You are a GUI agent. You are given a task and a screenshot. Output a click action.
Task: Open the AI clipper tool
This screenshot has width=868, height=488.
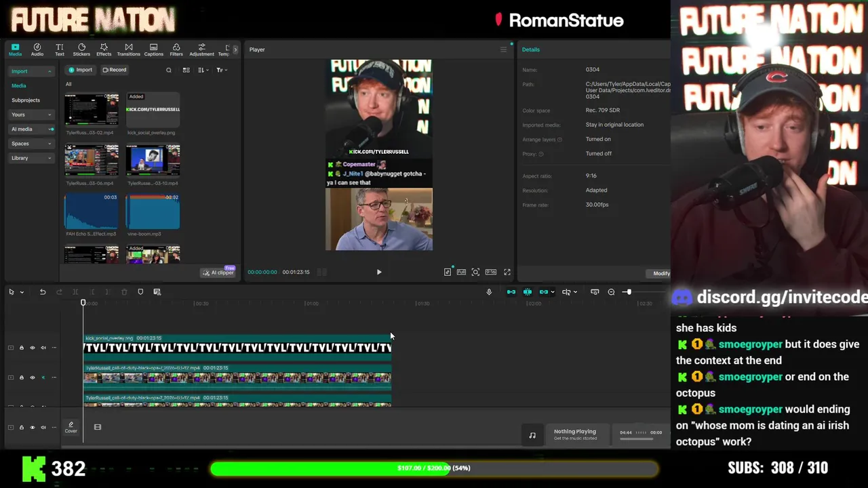[x=218, y=272]
